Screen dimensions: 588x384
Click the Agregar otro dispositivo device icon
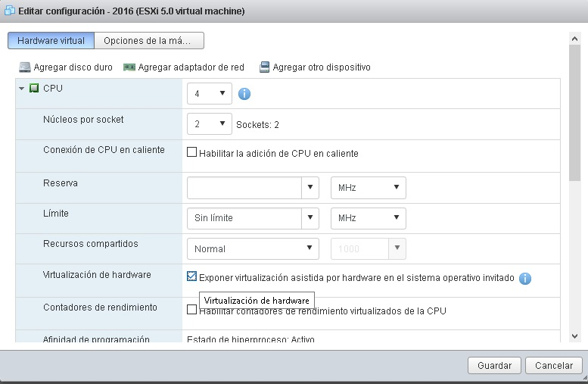[x=264, y=67]
